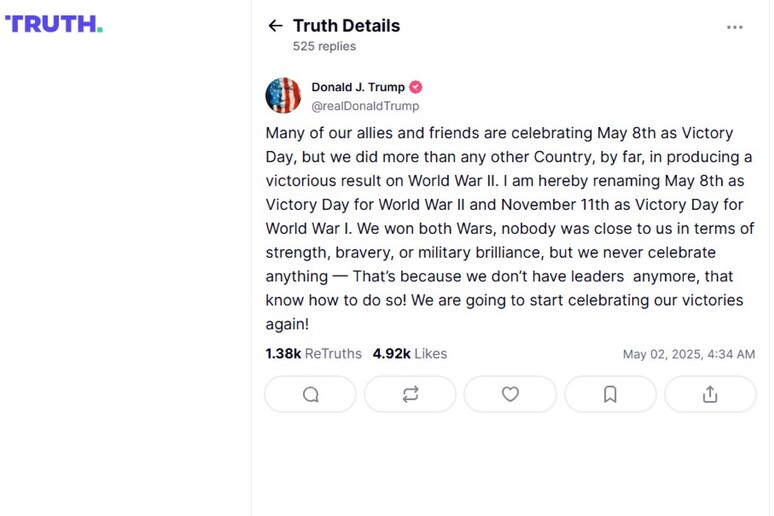
Task: Click the Truth Details heading
Action: [x=346, y=26]
